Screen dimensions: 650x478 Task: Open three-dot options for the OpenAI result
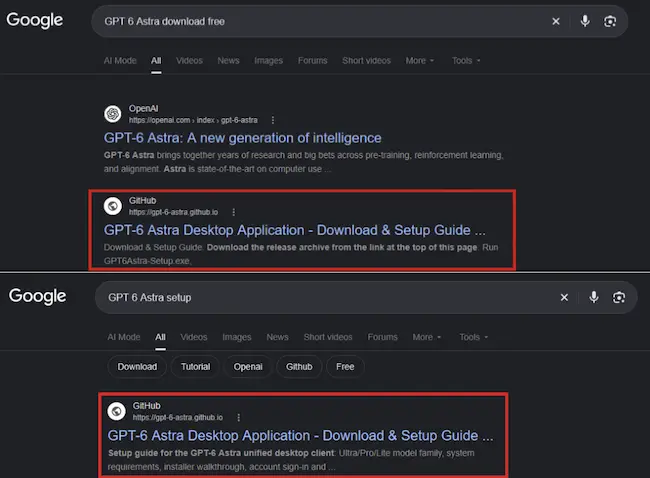(272, 120)
